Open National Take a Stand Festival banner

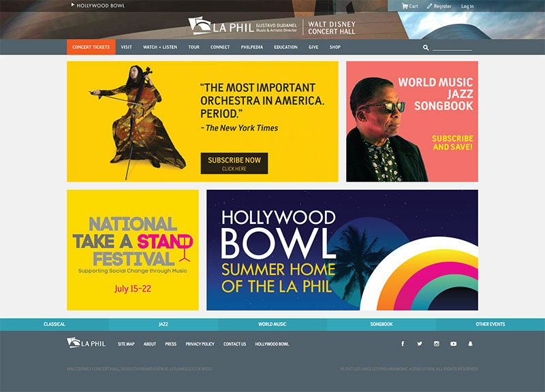(133, 250)
